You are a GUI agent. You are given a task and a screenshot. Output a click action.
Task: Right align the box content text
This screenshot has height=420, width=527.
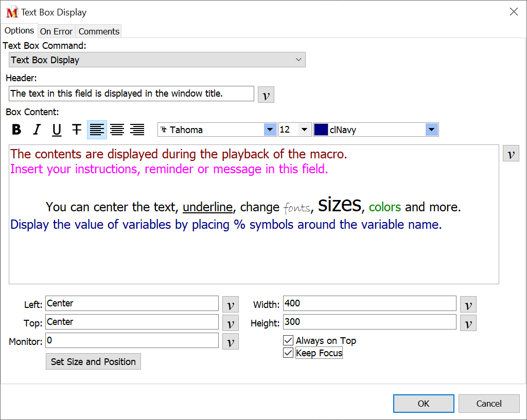pos(137,130)
